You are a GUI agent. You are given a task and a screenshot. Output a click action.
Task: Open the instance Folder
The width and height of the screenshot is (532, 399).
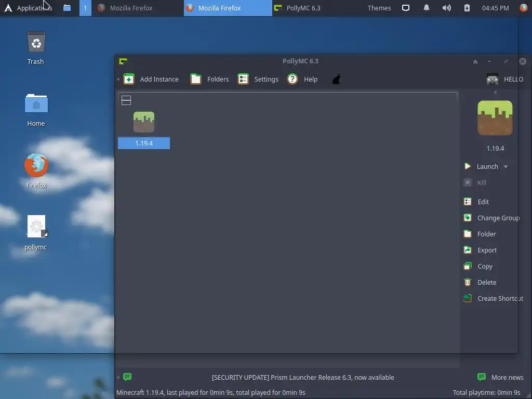pyautogui.click(x=480, y=234)
